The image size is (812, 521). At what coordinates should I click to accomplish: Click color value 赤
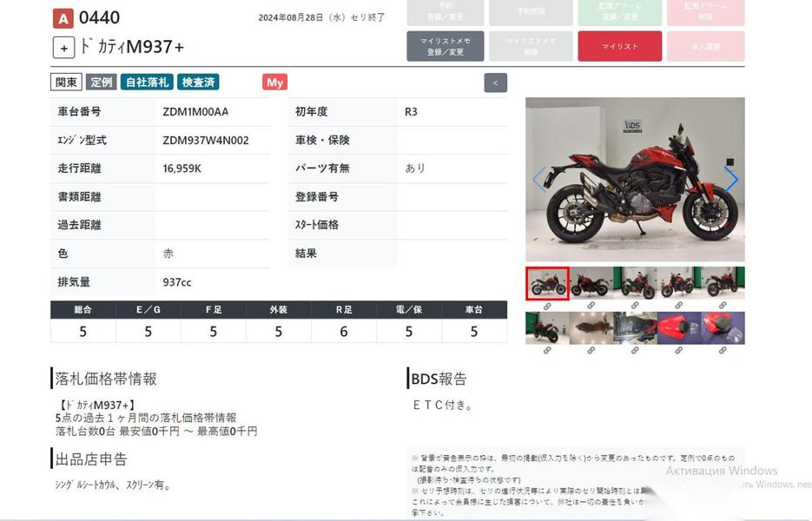point(168,254)
